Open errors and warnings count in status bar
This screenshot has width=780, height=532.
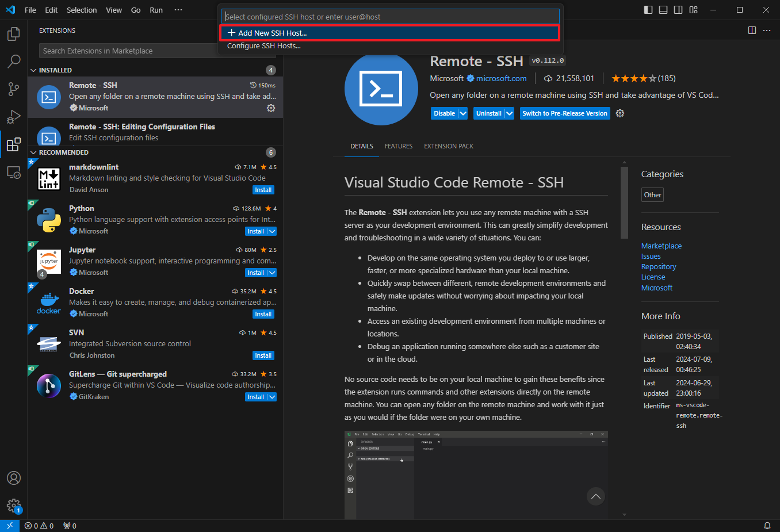39,526
